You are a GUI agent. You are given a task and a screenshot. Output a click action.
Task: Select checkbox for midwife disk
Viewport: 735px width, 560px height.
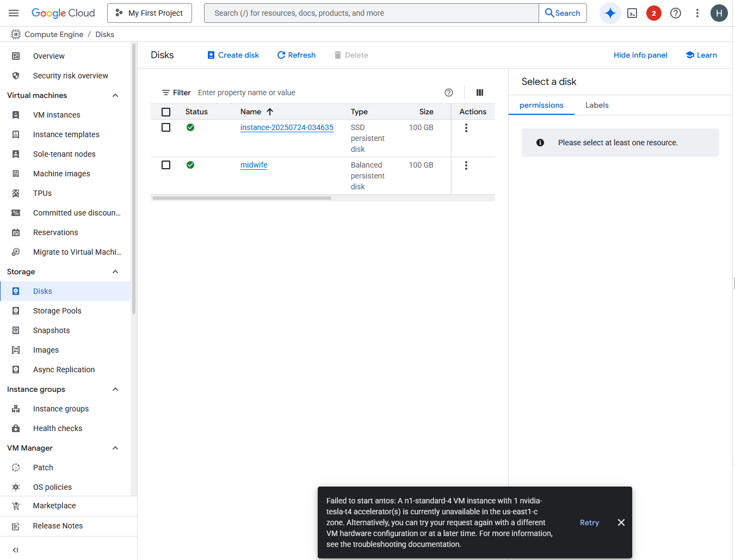coord(166,165)
